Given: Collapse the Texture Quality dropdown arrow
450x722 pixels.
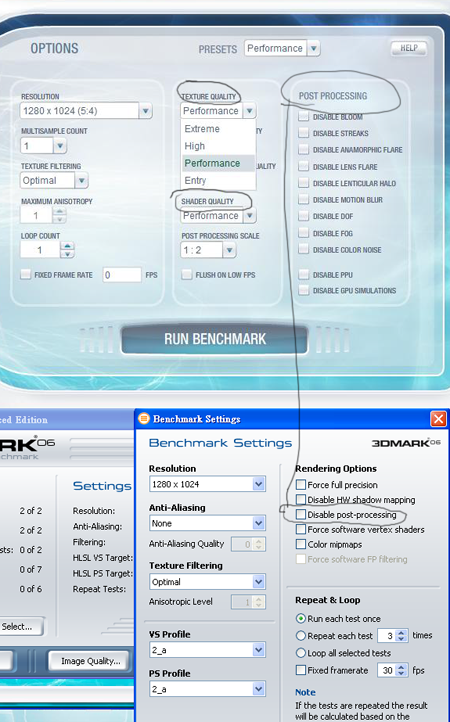Looking at the screenshot, I should [249, 111].
